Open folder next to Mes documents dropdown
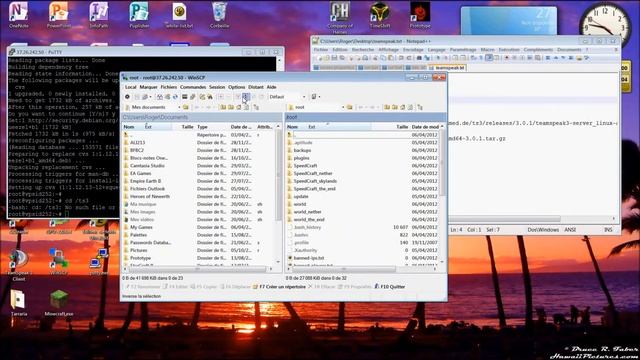Viewport: 640px width, 360px height. 186,107
